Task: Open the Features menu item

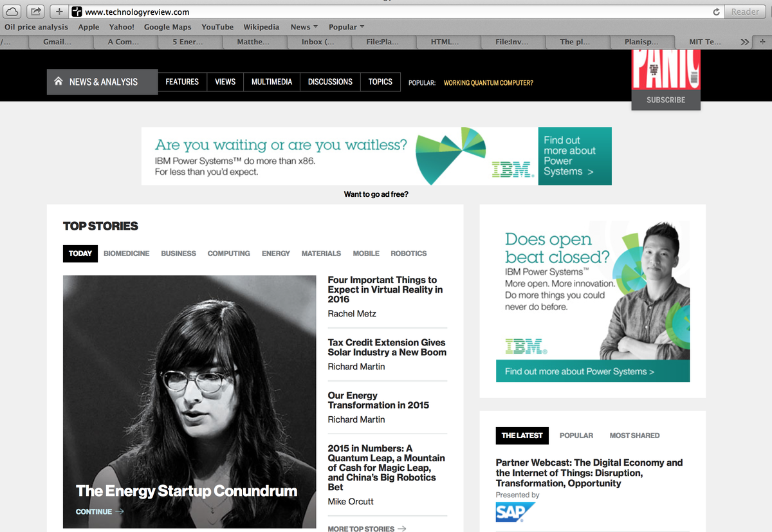Action: coord(182,82)
